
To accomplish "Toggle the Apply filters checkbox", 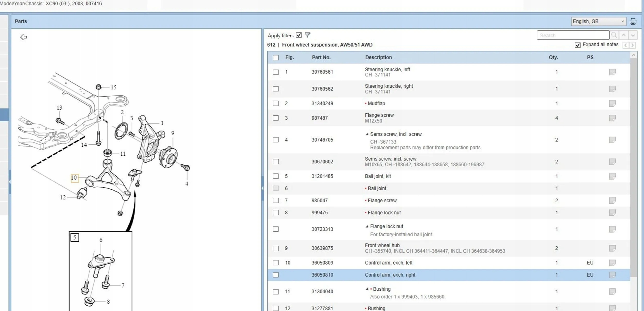I will click(x=299, y=35).
